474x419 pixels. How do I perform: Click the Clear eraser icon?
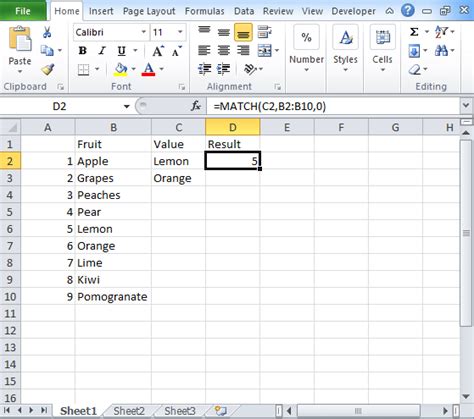[x=415, y=70]
